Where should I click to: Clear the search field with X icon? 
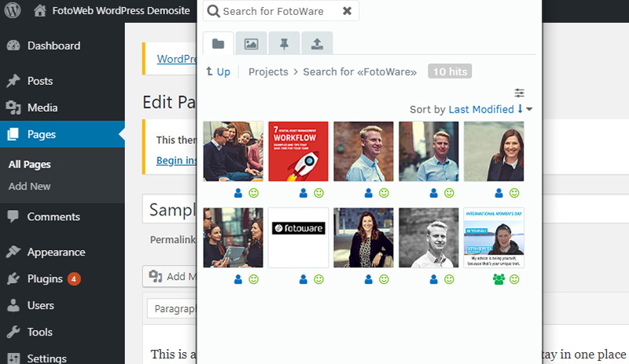347,12
